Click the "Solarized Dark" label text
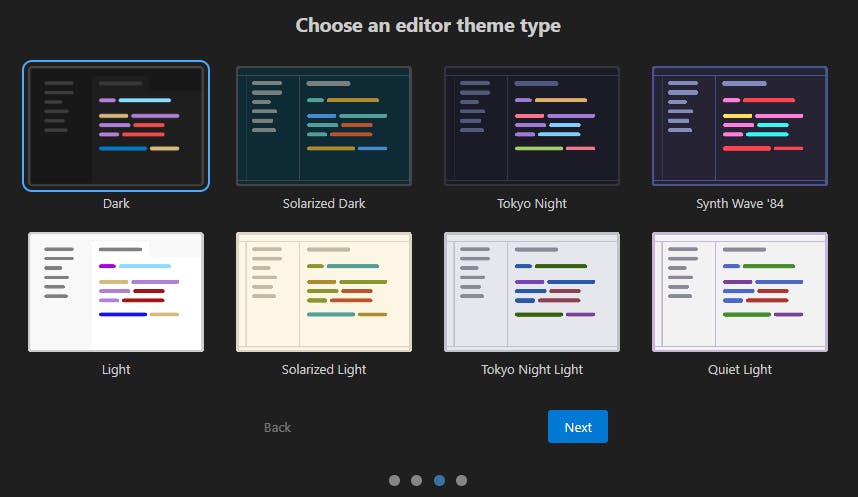 324,203
